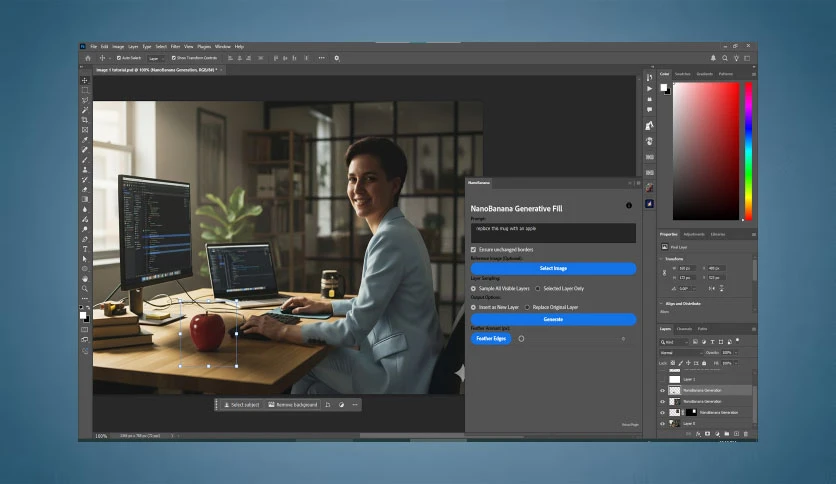Open the Plugins menu
Image resolution: width=836 pixels, height=484 pixels.
pyautogui.click(x=204, y=46)
